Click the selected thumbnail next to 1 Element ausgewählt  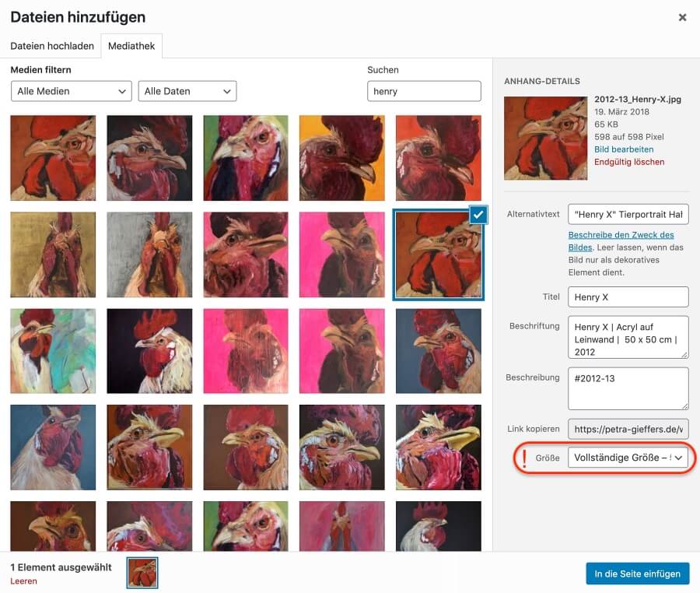tap(142, 571)
